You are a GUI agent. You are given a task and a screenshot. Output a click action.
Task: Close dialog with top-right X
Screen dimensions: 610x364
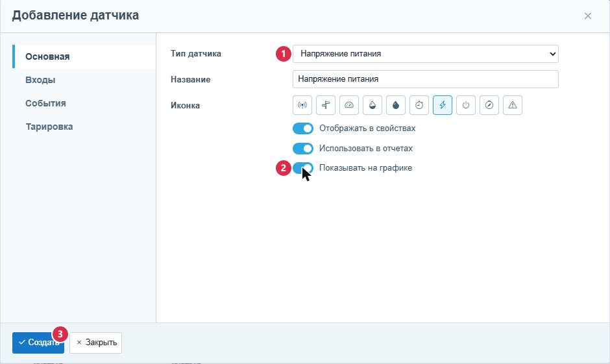587,16
